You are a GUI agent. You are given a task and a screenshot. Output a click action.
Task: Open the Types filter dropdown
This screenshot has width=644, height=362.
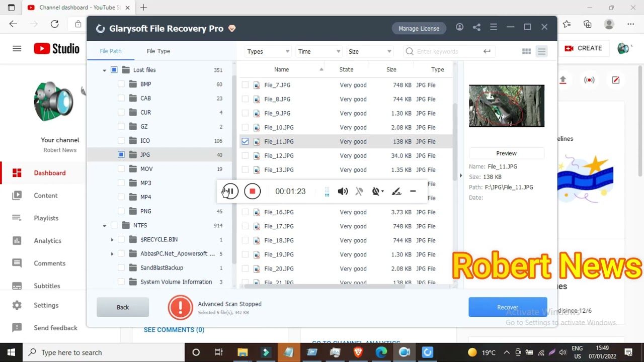point(268,51)
